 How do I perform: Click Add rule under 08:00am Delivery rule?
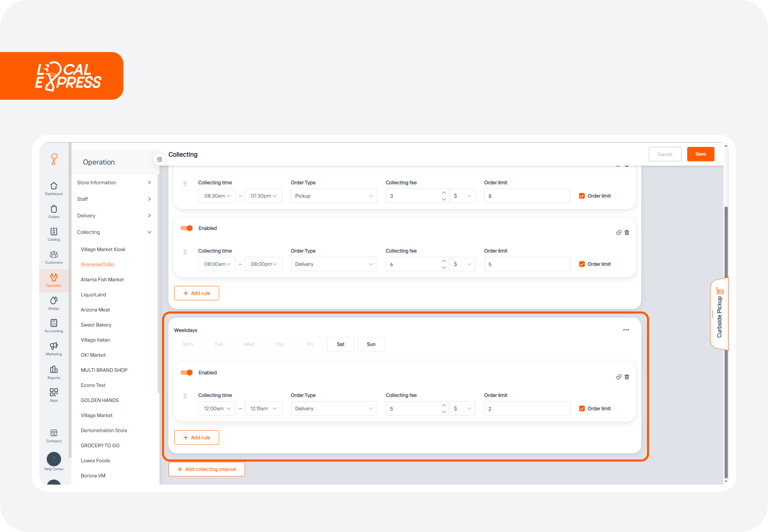[196, 293]
